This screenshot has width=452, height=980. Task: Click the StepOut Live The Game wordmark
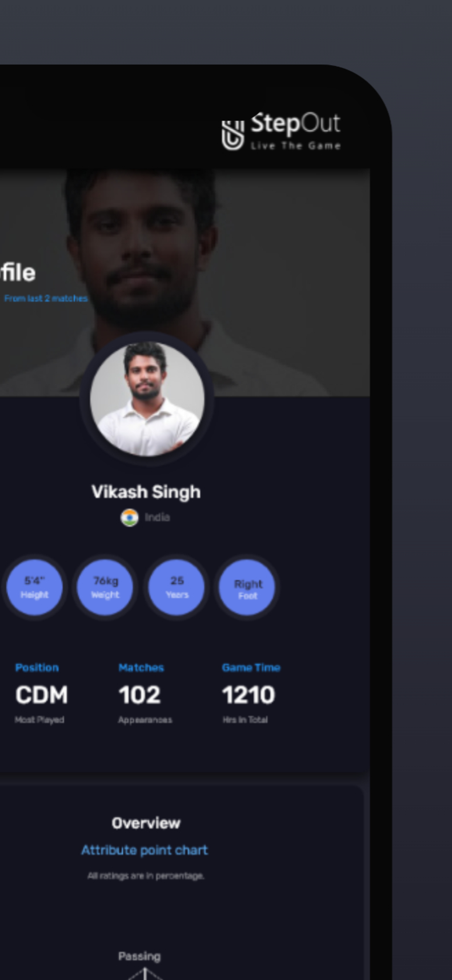tap(295, 130)
